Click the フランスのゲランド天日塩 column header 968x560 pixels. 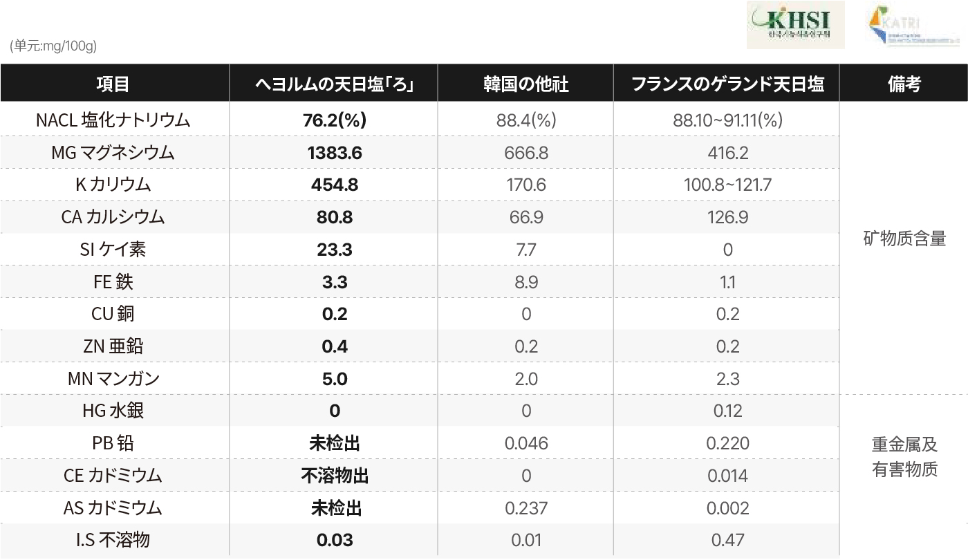pyautogui.click(x=727, y=84)
